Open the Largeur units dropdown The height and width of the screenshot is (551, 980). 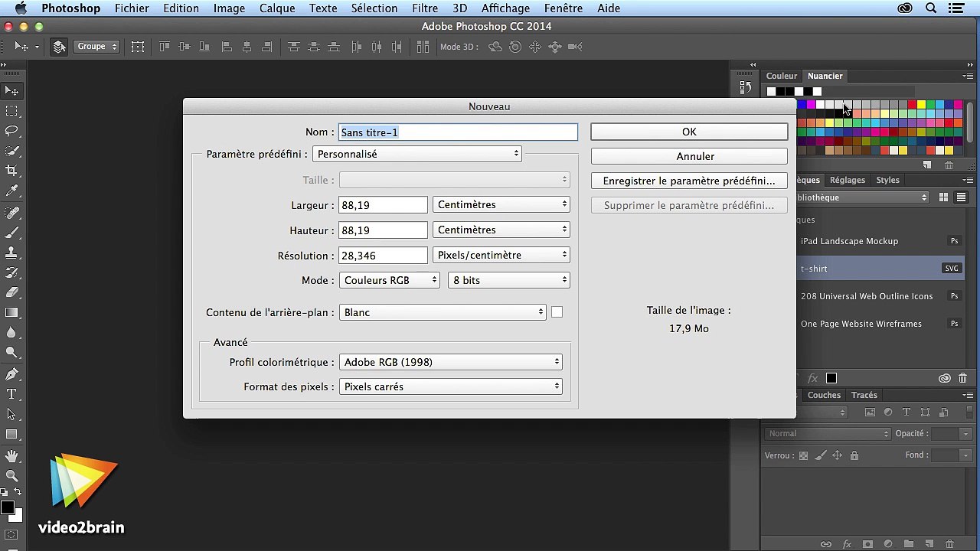point(501,204)
